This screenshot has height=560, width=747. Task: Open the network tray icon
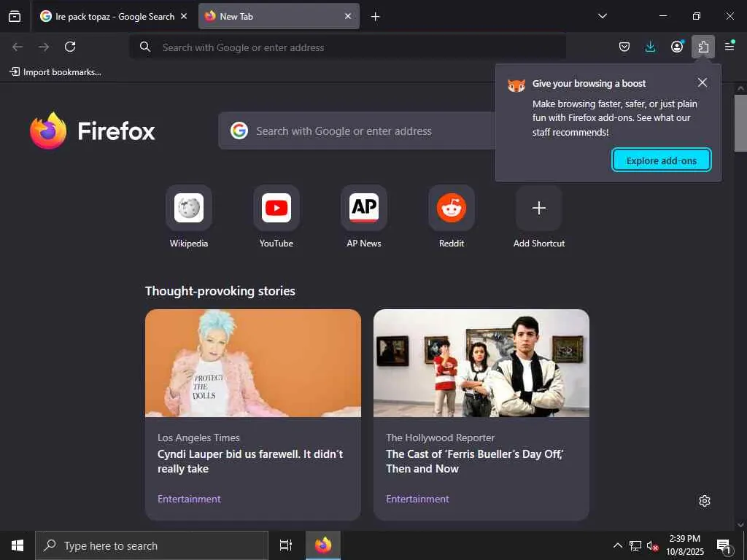pos(635,545)
